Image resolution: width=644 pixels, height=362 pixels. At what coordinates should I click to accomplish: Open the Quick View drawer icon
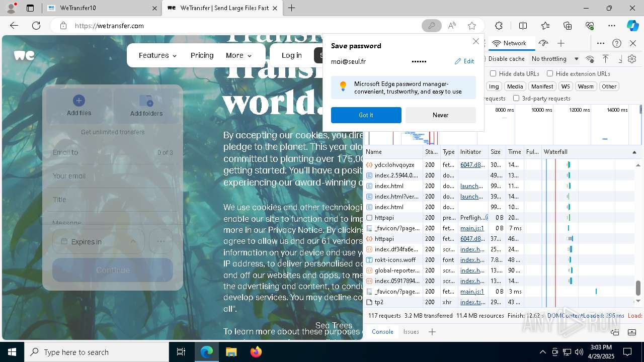tap(631, 332)
